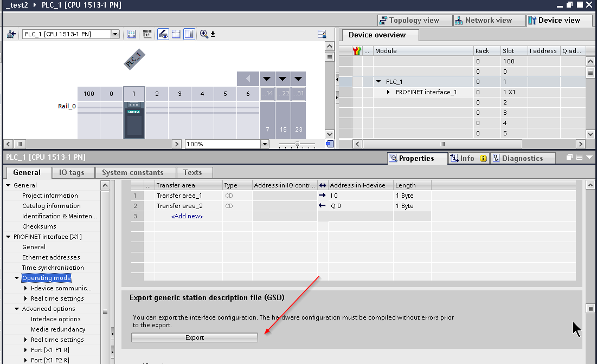Viewport: 597px width, 364px height.
Task: Collapse the PROFINET interface [X1] node
Action: tap(8, 237)
